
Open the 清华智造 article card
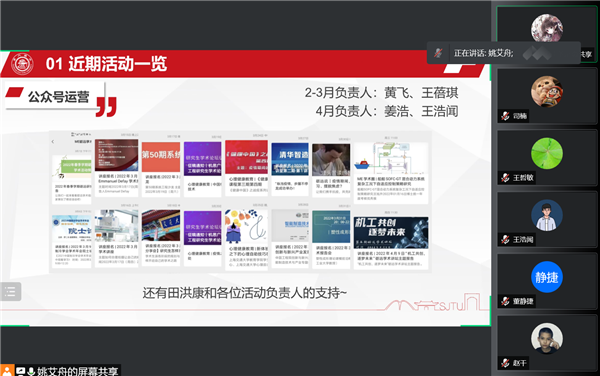(x=290, y=168)
